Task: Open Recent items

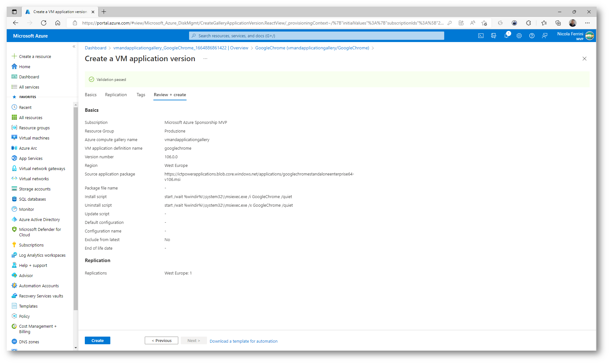Action: pyautogui.click(x=22, y=107)
